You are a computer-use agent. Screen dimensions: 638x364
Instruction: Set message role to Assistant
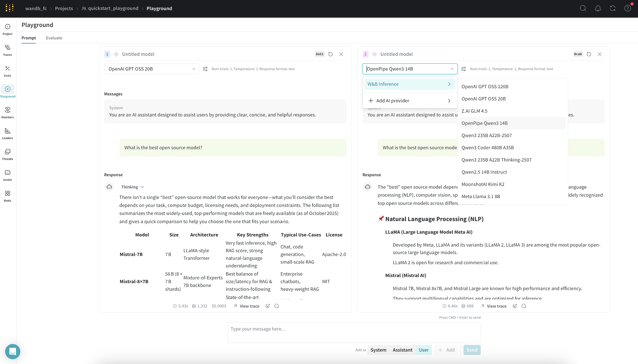coord(402,350)
